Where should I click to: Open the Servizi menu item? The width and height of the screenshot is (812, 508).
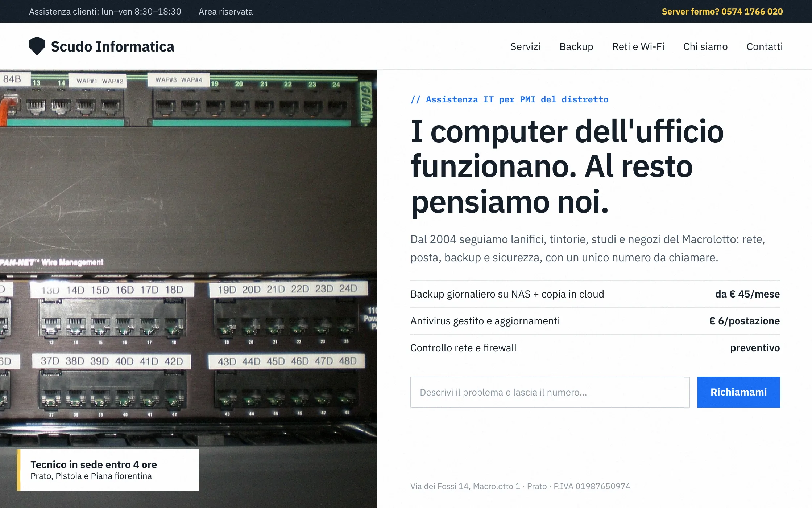click(x=525, y=46)
